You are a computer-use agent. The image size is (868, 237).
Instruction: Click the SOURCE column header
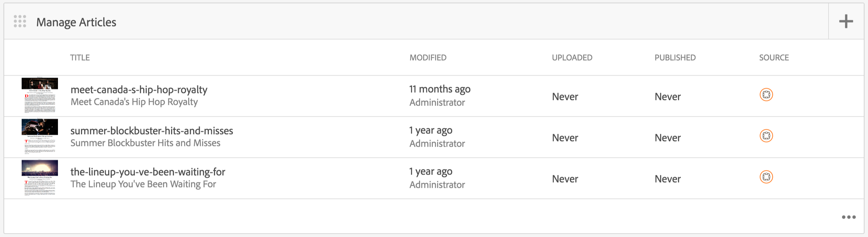coord(774,58)
